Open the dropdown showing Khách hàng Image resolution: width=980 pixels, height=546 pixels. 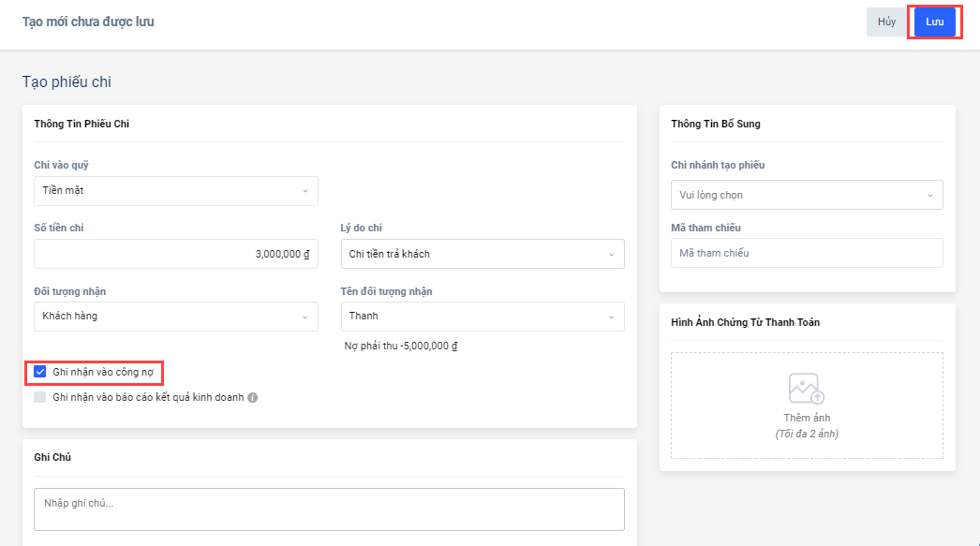(169, 317)
